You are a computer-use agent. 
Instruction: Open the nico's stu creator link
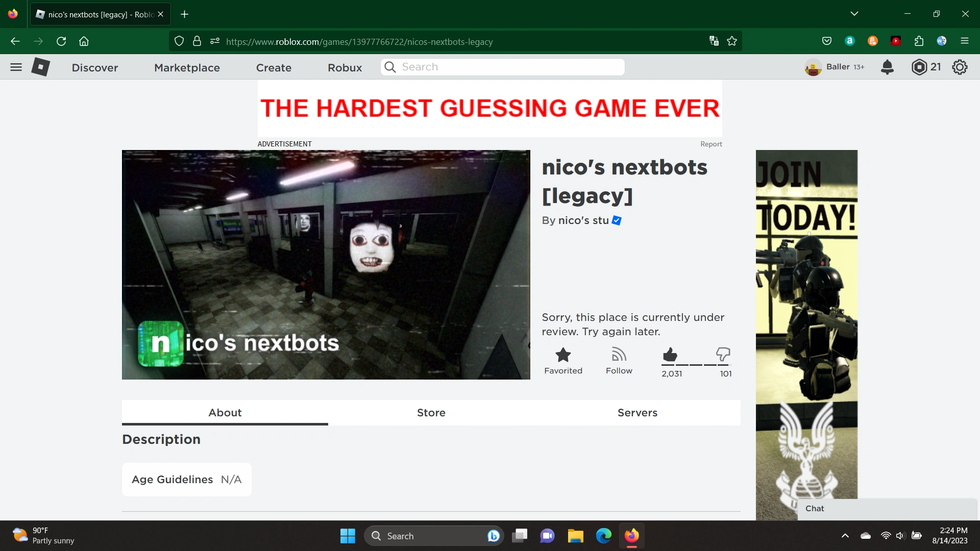[583, 220]
